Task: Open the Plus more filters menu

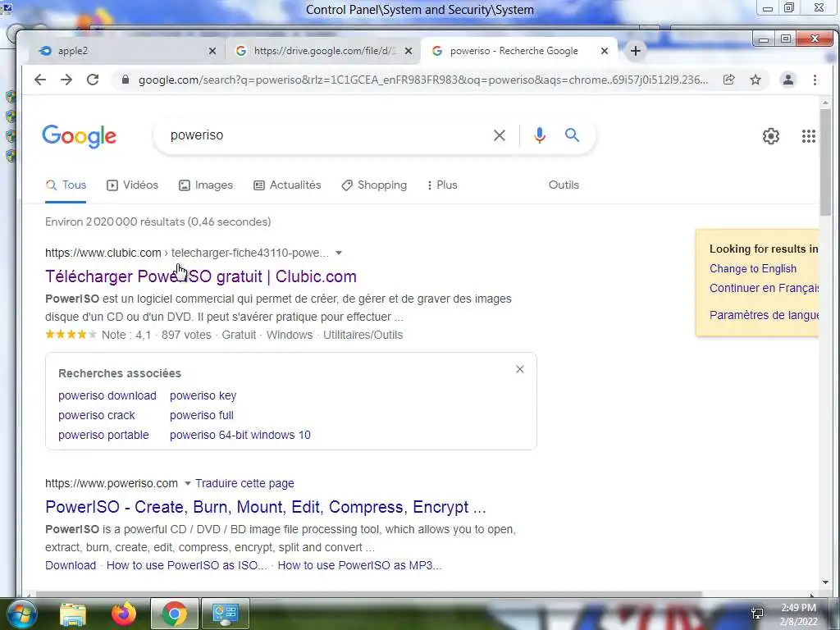Action: tap(442, 185)
